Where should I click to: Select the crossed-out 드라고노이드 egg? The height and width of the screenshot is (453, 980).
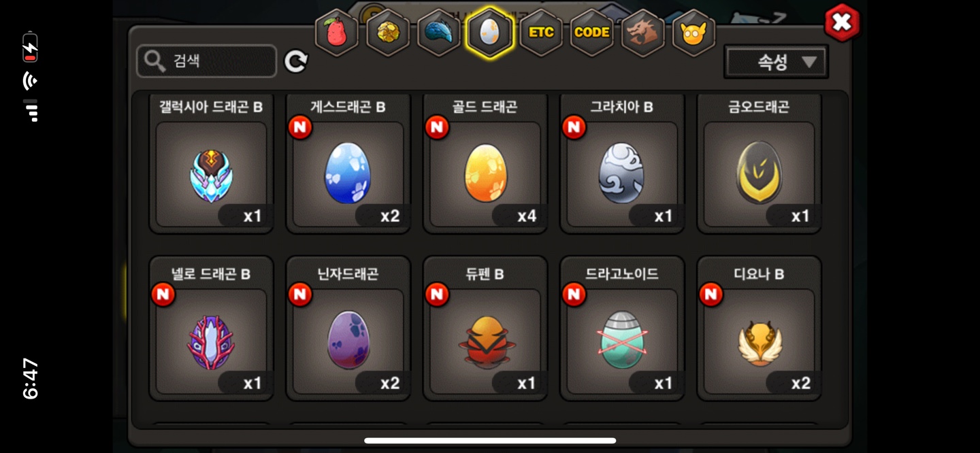click(622, 329)
